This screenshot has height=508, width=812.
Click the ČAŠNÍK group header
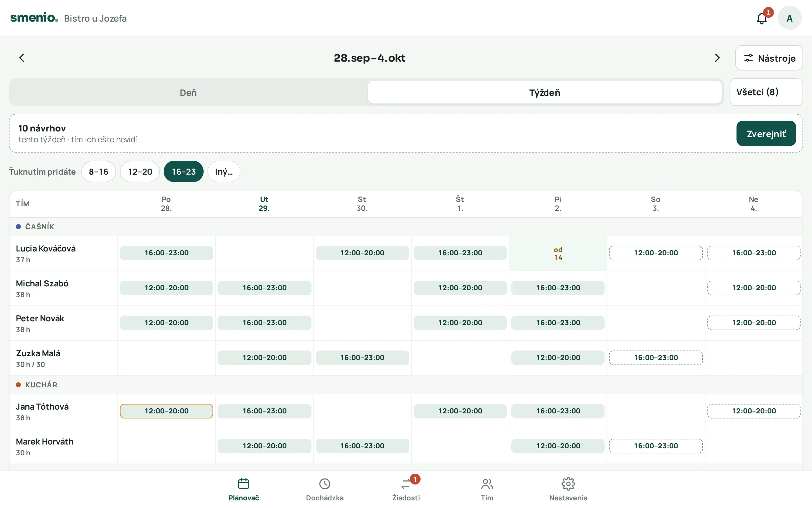pos(406,227)
